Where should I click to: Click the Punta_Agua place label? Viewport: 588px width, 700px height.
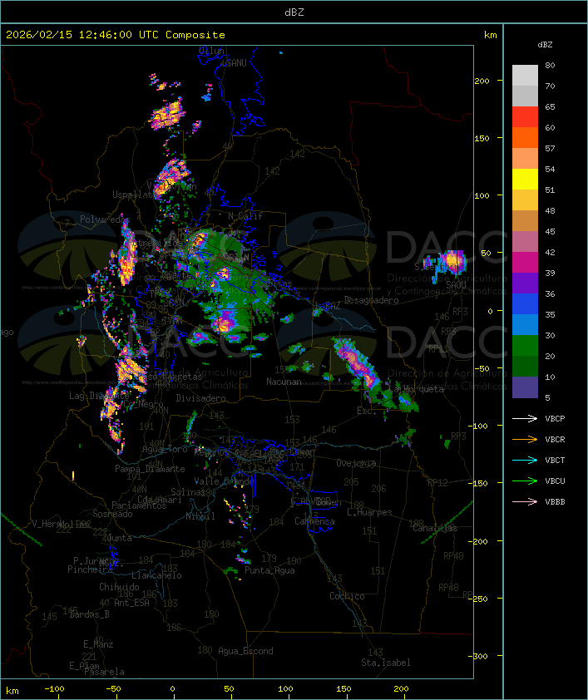click(x=269, y=570)
